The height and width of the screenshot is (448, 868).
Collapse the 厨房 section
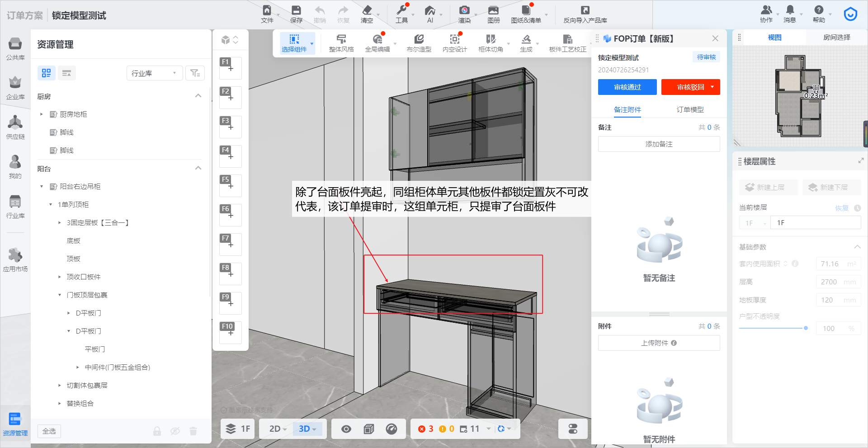click(x=198, y=96)
